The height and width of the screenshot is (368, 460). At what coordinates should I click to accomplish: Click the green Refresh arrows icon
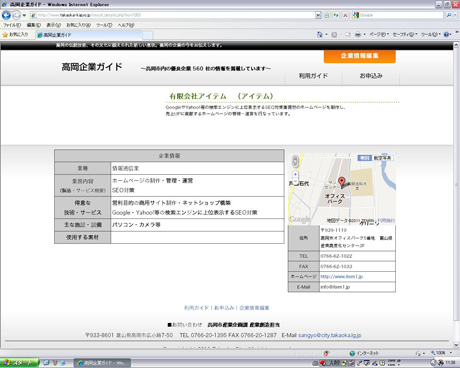[336, 15]
